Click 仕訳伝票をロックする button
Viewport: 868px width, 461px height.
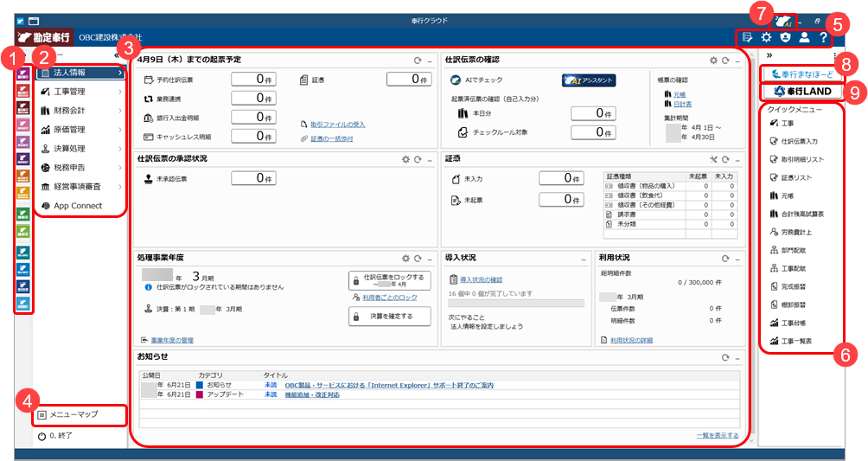coord(390,280)
